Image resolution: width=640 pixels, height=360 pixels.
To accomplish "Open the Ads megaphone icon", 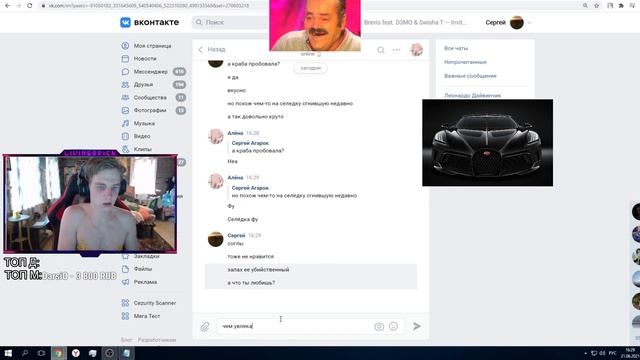I will pyautogui.click(x=125, y=282).
